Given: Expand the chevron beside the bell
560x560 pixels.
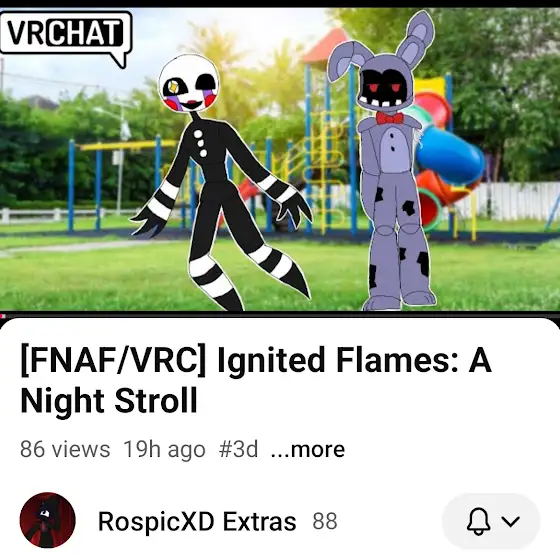Looking at the screenshot, I should coord(511,521).
